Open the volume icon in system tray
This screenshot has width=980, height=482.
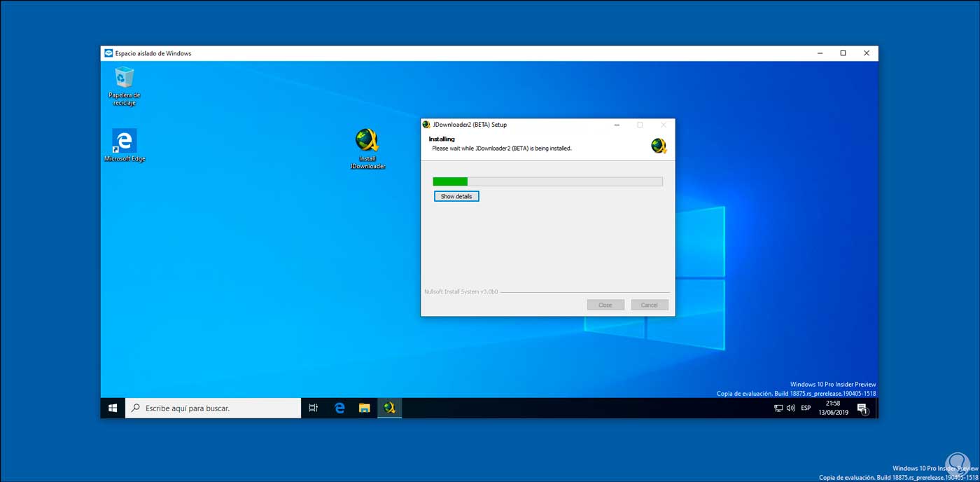[x=790, y=408]
